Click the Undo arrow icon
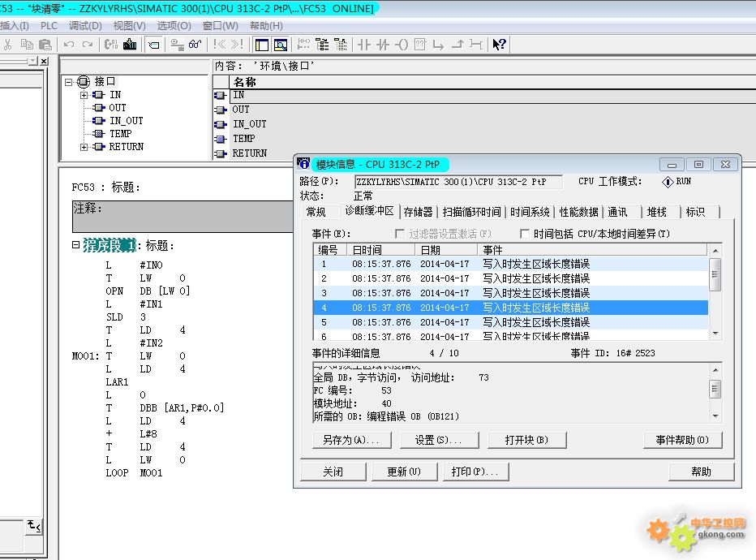 point(69,45)
